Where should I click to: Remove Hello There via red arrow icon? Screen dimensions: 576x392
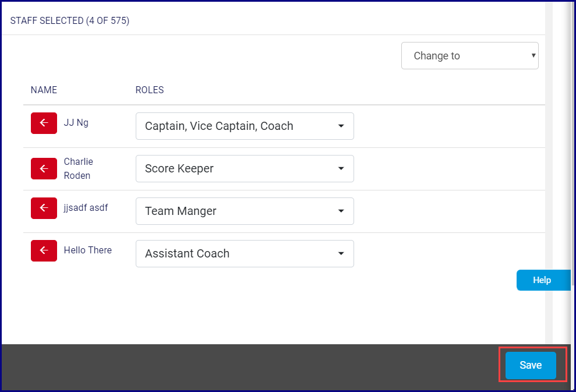44,250
